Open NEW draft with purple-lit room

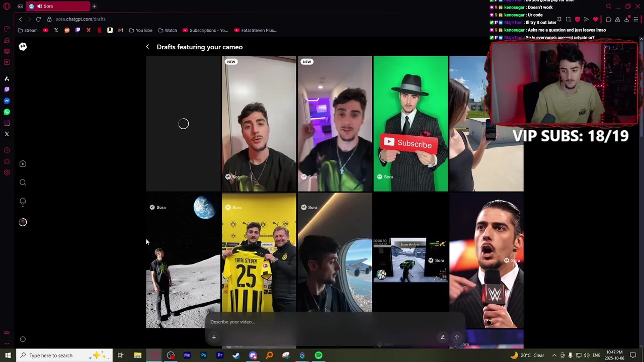pyautogui.click(x=335, y=124)
